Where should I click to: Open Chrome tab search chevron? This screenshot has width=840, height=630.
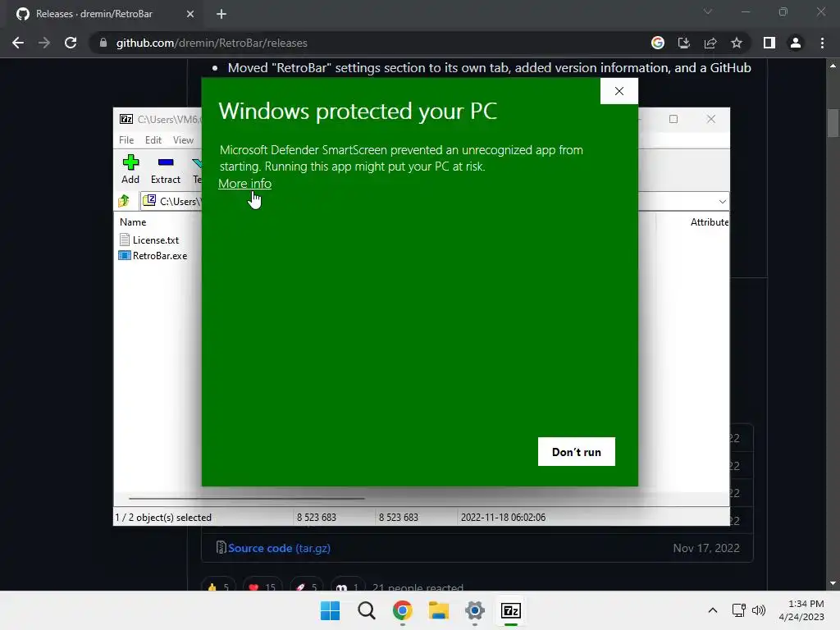point(708,11)
